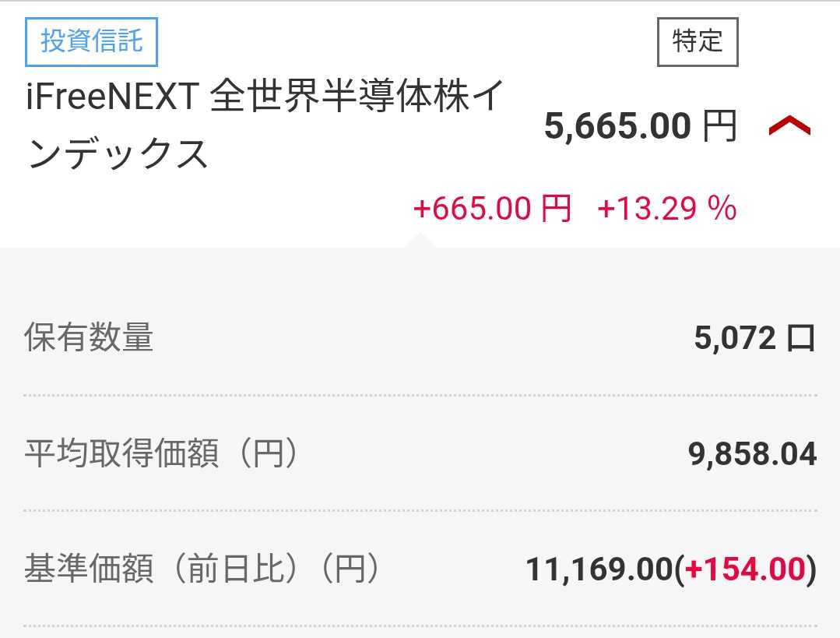Collapse the fund details with red chevron
The width and height of the screenshot is (840, 638).
pyautogui.click(x=789, y=126)
